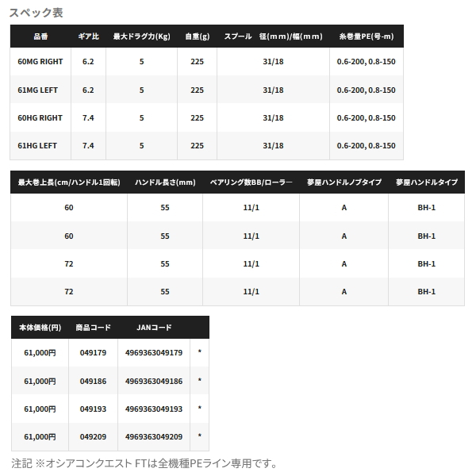Select the 本体価格(円) column header
The image size is (476, 476).
click(x=40, y=327)
